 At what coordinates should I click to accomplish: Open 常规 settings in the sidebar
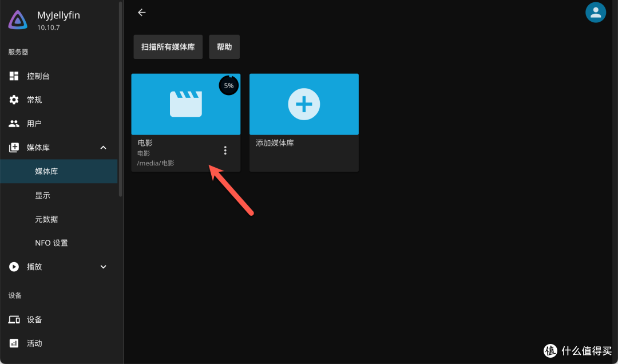(x=59, y=100)
